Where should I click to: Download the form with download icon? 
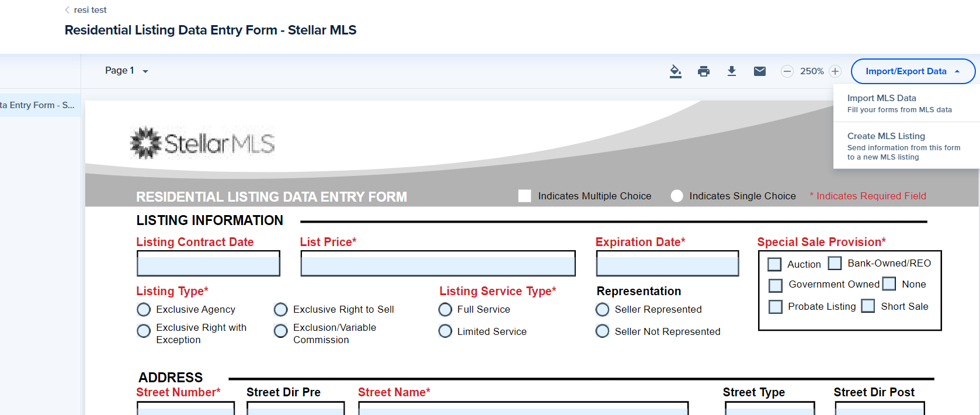point(731,71)
